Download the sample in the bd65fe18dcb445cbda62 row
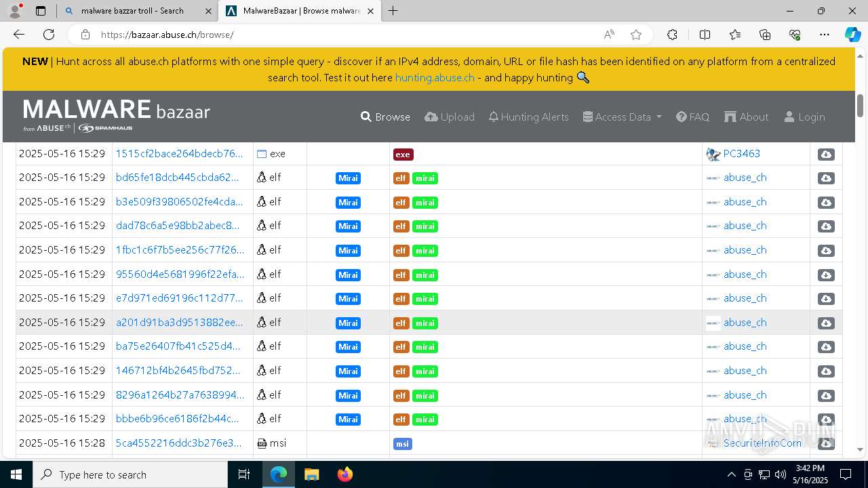This screenshot has height=488, width=868. [x=826, y=178]
